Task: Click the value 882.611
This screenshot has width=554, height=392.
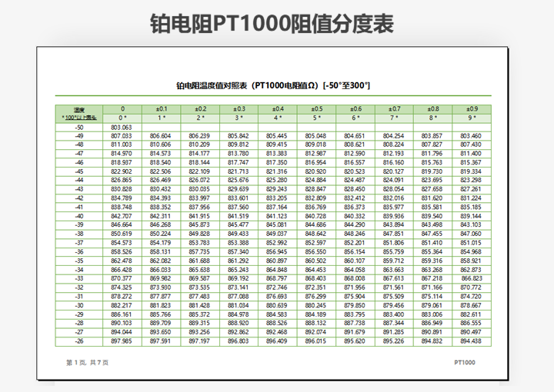Action: [x=471, y=314]
